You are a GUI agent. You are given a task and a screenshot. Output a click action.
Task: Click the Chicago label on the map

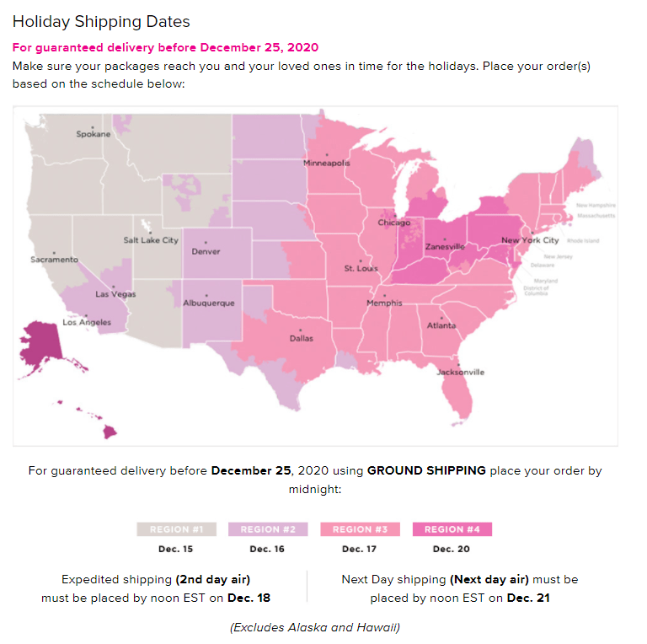[x=393, y=223]
